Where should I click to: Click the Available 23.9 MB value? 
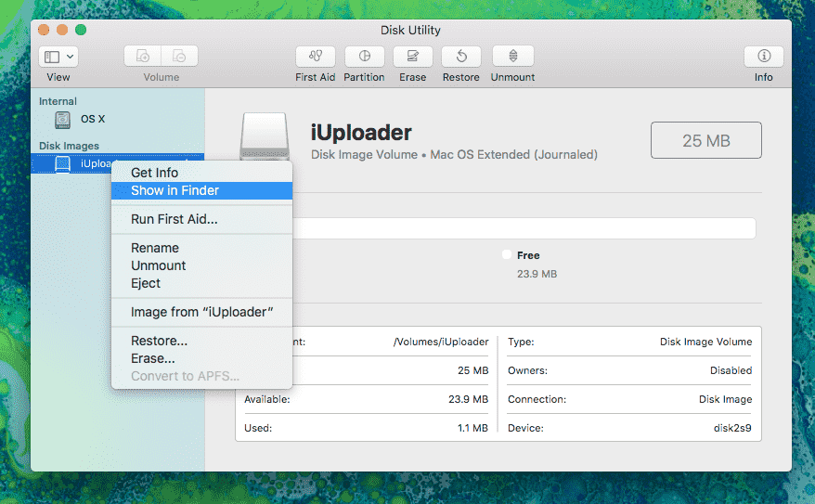pos(469,399)
